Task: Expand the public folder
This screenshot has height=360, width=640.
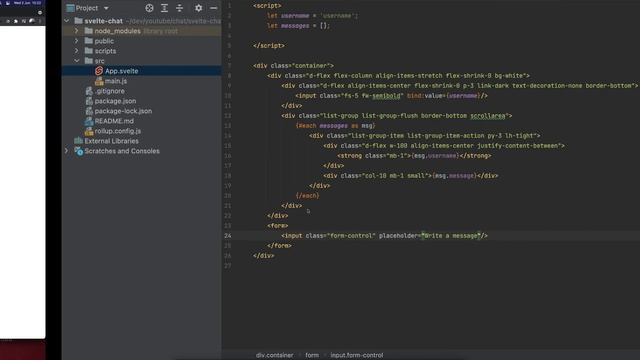Action: pyautogui.click(x=76, y=41)
